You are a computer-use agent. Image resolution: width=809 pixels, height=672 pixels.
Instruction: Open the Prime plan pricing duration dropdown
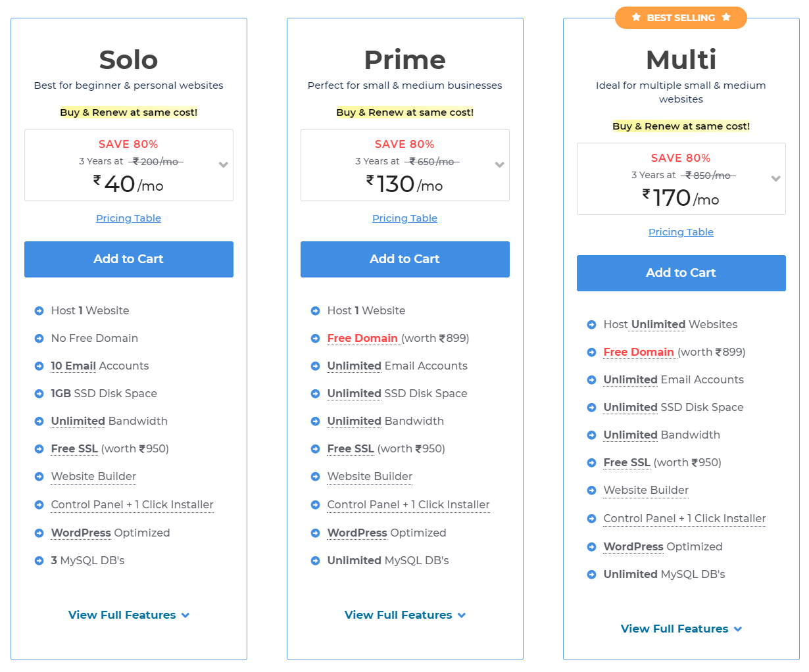500,165
